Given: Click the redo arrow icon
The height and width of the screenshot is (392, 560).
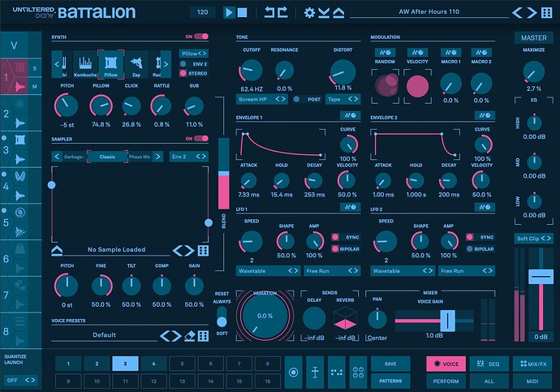Looking at the screenshot, I should 283,12.
